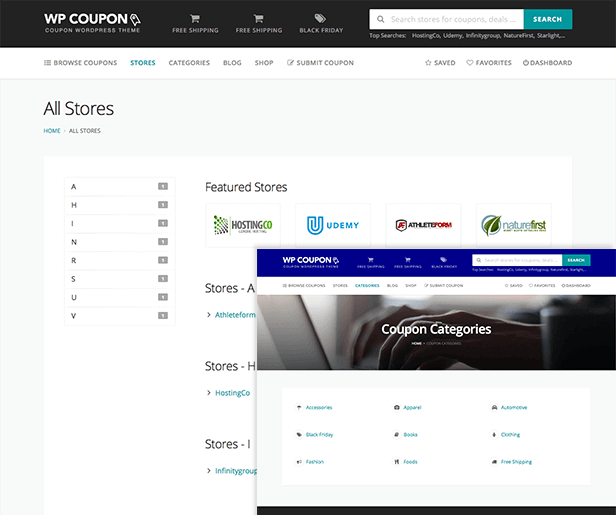Select letter S in the store index
Viewport: 616px width, 515px height.
click(119, 279)
